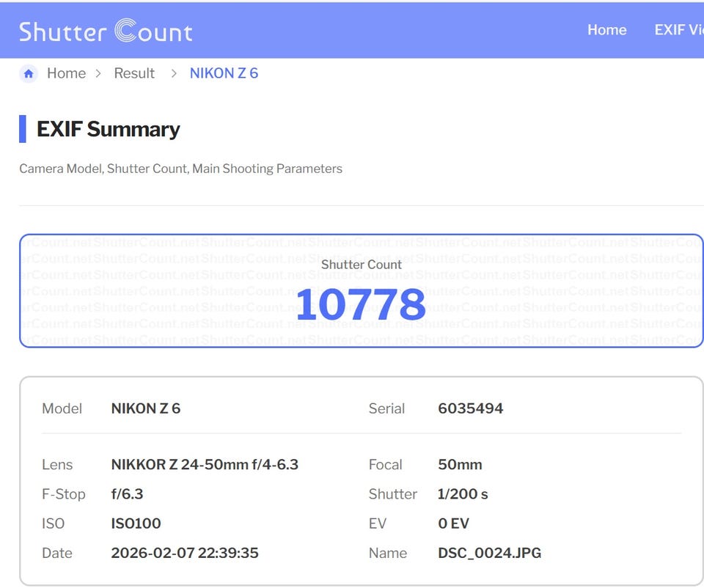Click the Shutter value 1/200 s

tap(463, 494)
